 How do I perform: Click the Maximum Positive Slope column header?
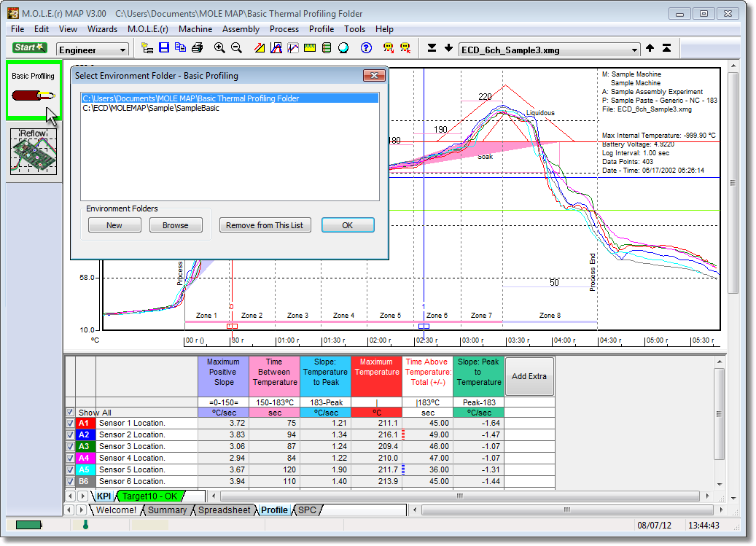[223, 376]
